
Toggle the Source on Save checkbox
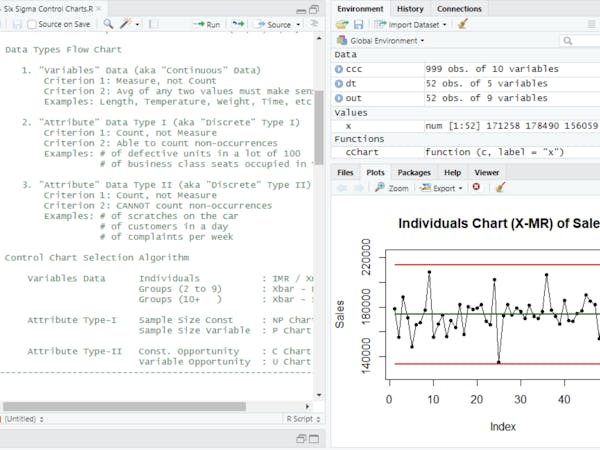[x=32, y=24]
